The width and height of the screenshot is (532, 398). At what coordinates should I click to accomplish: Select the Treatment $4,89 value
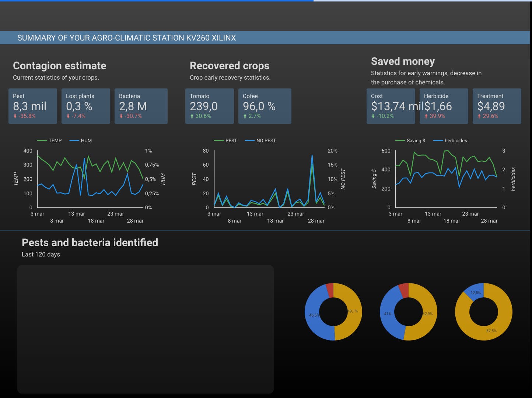point(491,106)
